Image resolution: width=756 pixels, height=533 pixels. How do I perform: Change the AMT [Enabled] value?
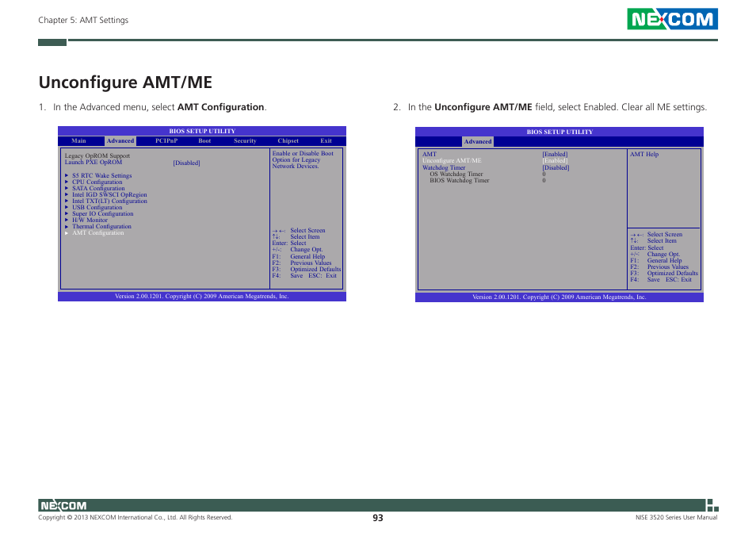coord(555,155)
